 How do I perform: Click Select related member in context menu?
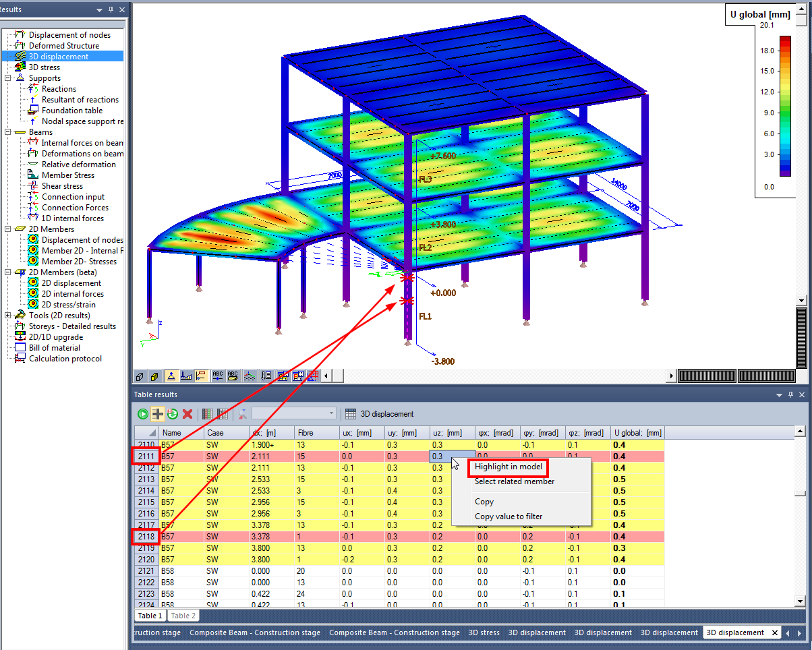coord(514,481)
